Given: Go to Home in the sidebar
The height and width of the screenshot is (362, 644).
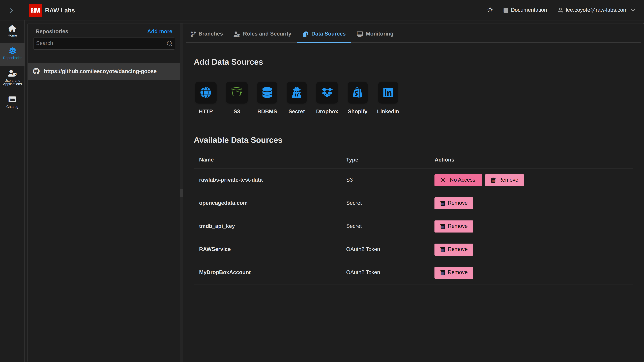Looking at the screenshot, I should coord(12,31).
